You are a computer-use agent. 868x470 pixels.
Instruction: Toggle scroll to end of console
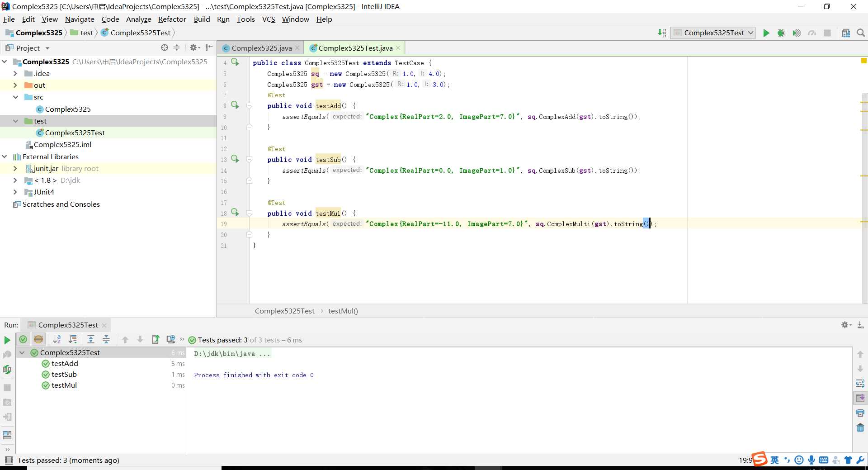860,398
